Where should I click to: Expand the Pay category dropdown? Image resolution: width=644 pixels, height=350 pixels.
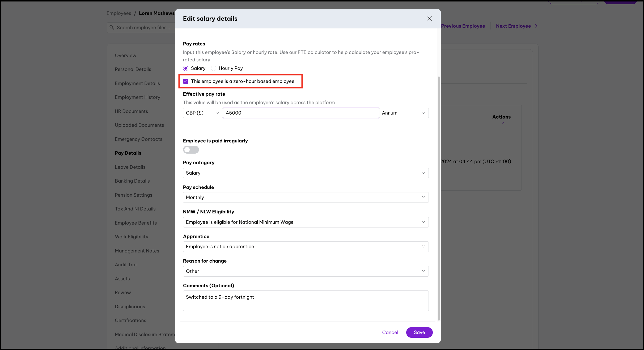(x=306, y=173)
